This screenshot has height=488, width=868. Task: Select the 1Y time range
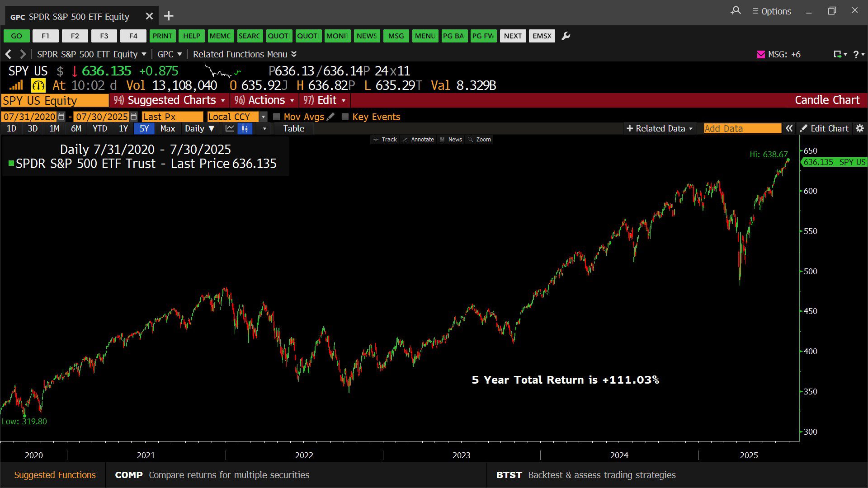click(123, 128)
